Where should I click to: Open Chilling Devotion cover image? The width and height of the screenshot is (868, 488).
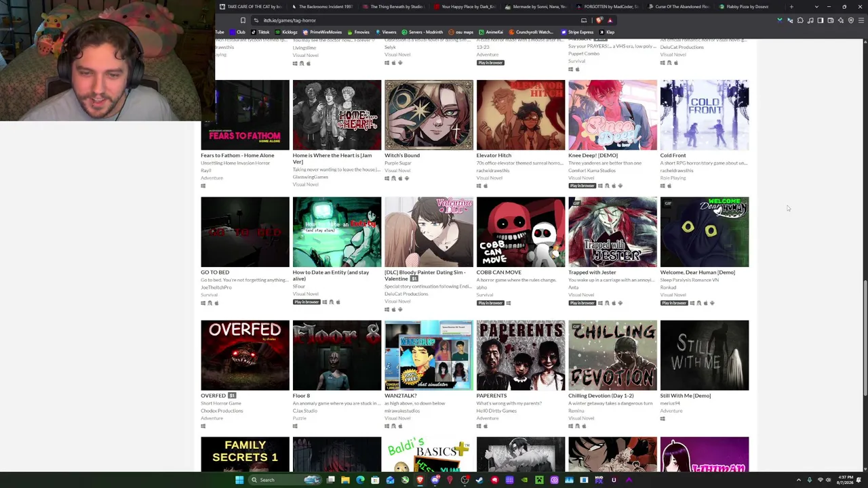(x=612, y=355)
